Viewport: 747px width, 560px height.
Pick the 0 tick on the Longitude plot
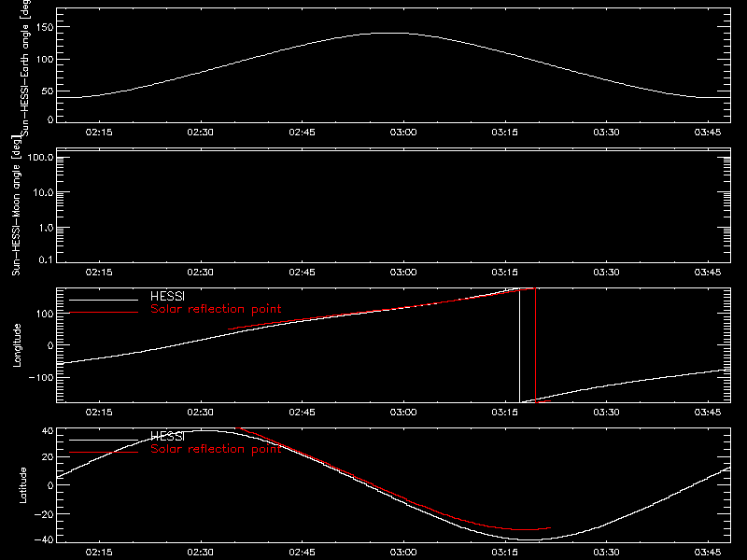click(50, 345)
